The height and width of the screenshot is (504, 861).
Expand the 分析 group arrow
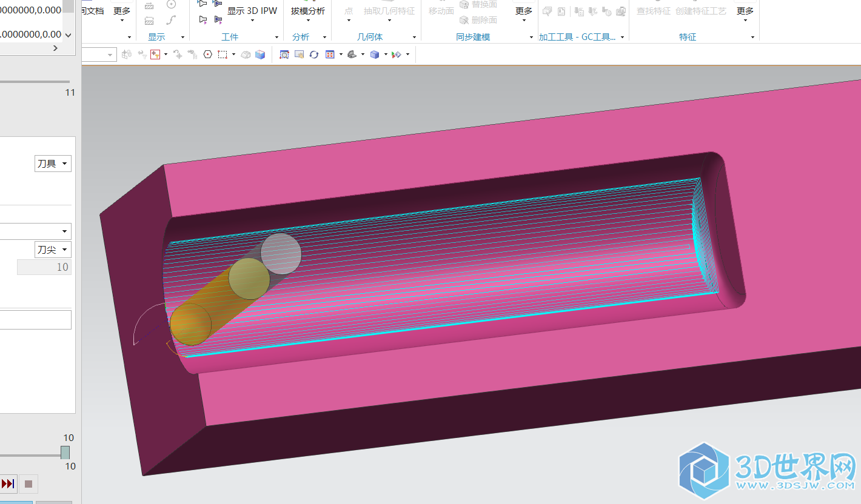tap(324, 38)
